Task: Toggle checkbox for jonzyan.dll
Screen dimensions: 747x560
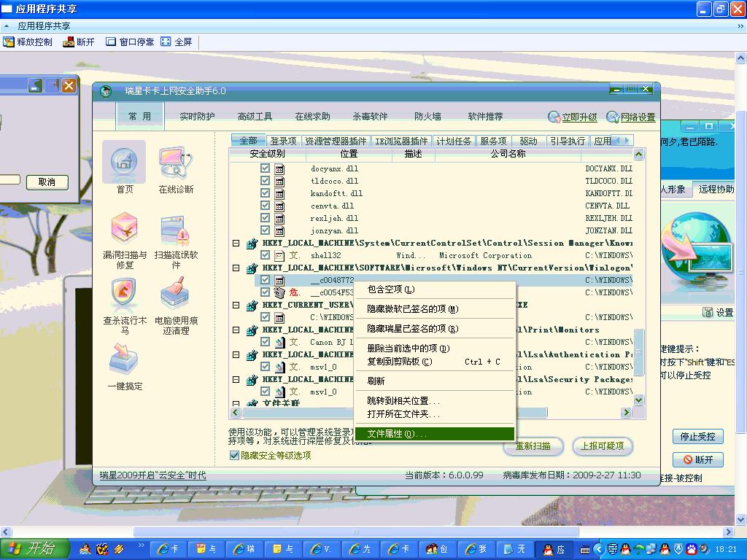Action: pos(265,230)
